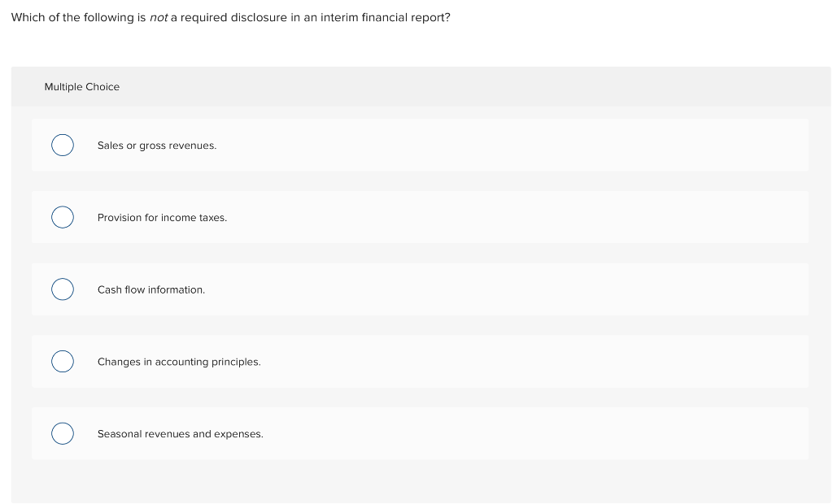The image size is (833, 504).
Task: Click the 'Seasonal revenues and expenses.' answer text
Action: pos(180,434)
